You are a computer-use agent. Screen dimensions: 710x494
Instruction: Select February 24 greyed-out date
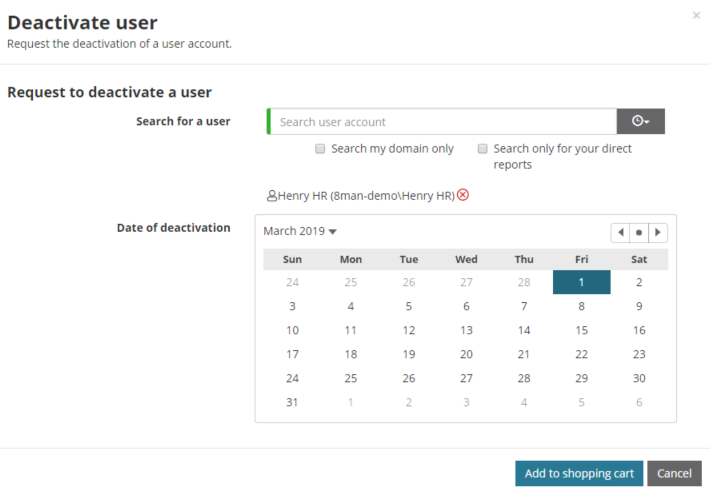292,282
